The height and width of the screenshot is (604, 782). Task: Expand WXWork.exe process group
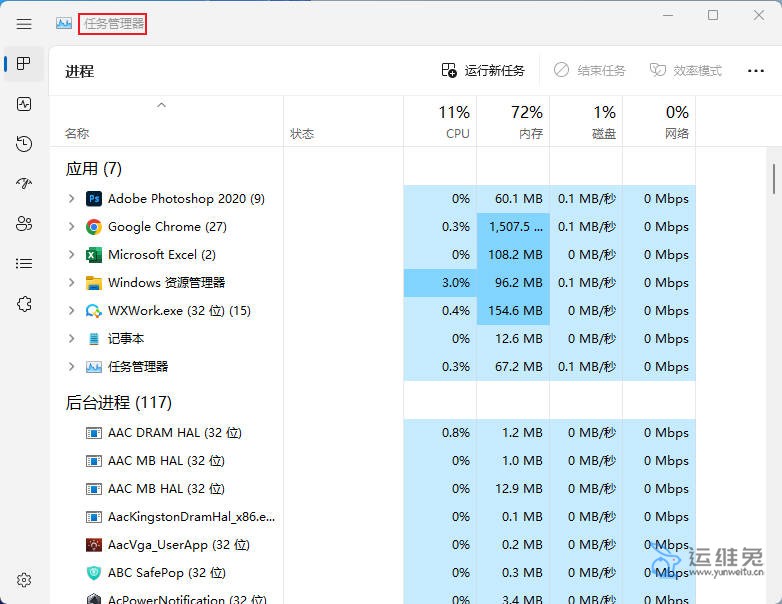(71, 311)
